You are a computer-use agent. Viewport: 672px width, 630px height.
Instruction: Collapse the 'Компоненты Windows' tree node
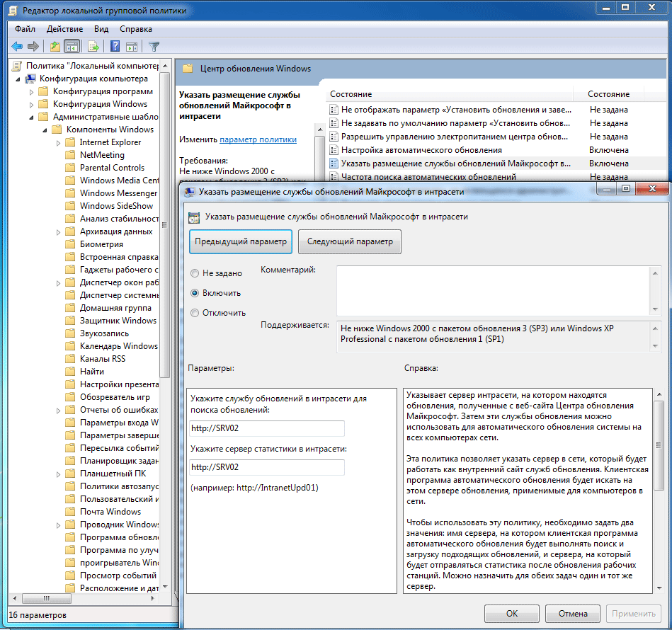pos(45,130)
